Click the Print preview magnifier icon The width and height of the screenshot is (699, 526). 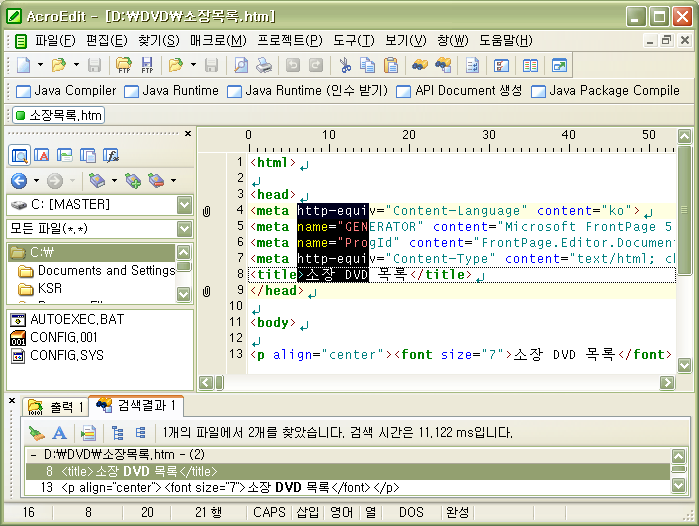point(241,66)
